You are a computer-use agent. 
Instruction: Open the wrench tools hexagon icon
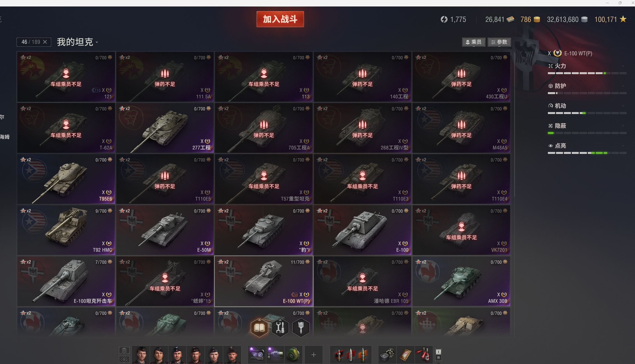click(280, 327)
